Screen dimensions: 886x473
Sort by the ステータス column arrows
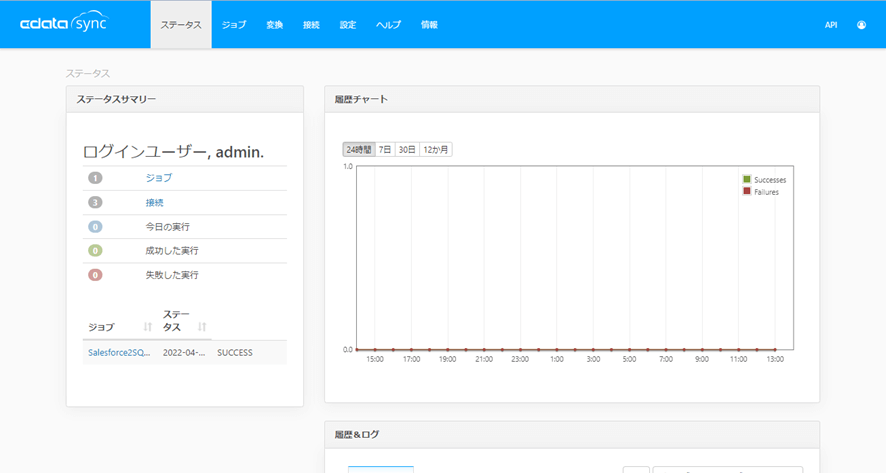[202, 327]
